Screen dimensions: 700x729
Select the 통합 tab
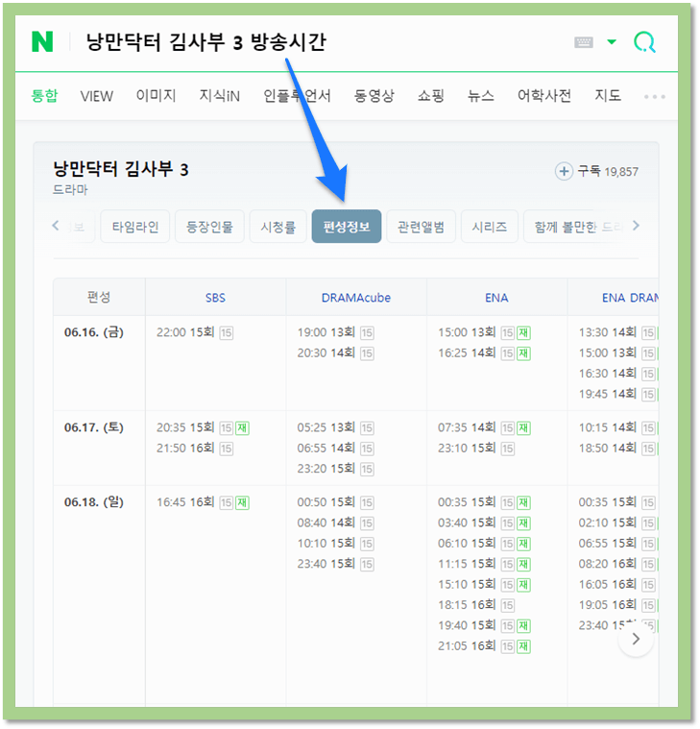click(x=44, y=96)
